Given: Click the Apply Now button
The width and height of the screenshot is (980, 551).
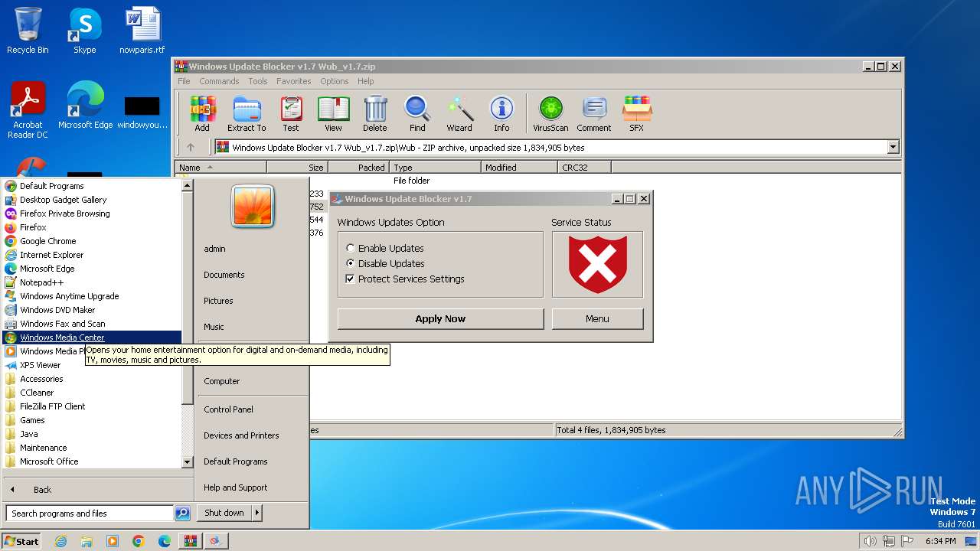Looking at the screenshot, I should 440,318.
